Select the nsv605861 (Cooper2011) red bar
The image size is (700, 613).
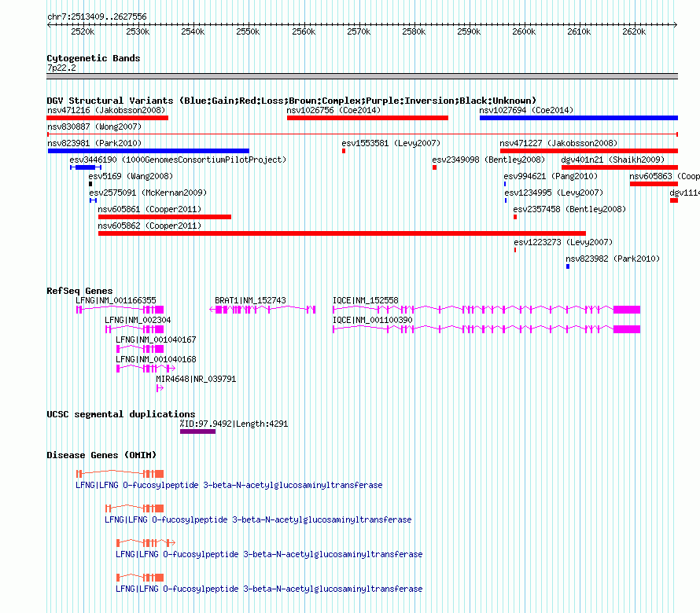(x=164, y=217)
